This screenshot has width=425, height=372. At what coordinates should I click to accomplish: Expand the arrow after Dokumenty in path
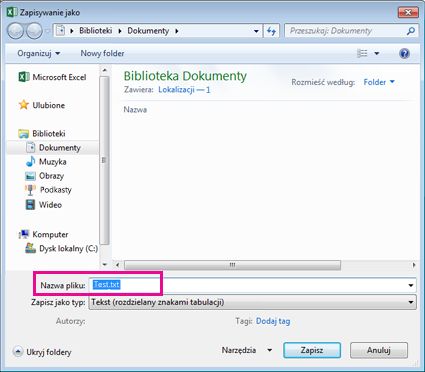pyautogui.click(x=177, y=31)
